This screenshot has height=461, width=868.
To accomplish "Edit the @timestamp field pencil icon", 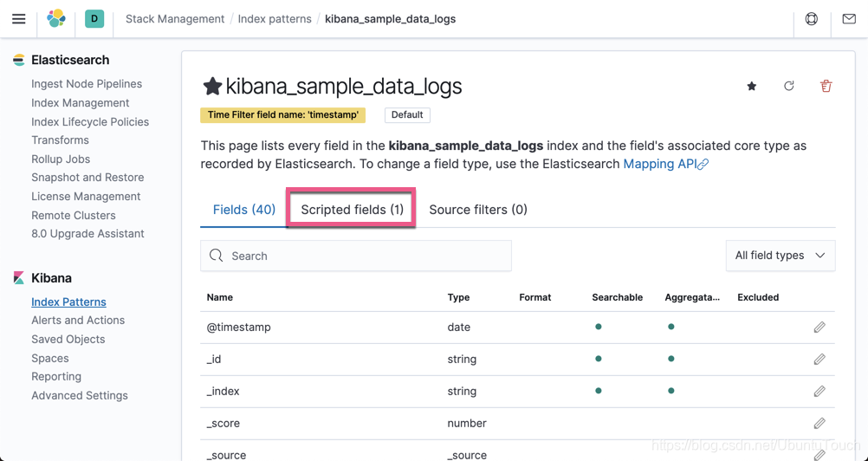I will [819, 328].
